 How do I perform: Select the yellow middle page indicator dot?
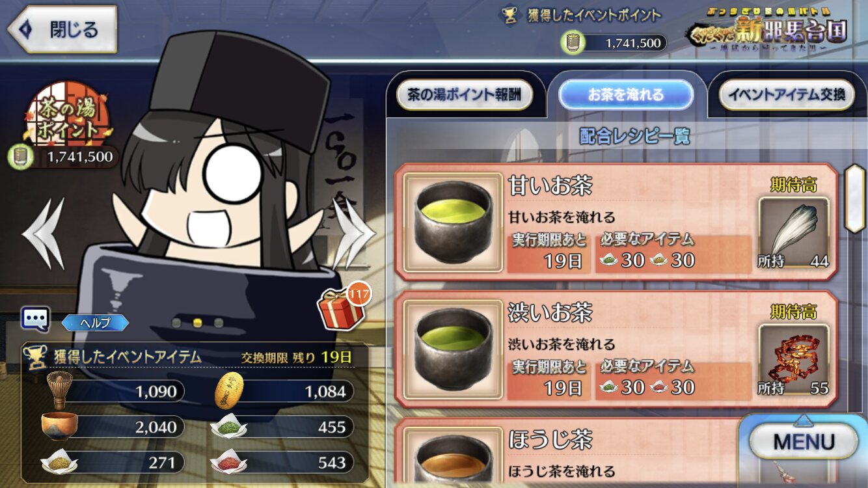(197, 323)
